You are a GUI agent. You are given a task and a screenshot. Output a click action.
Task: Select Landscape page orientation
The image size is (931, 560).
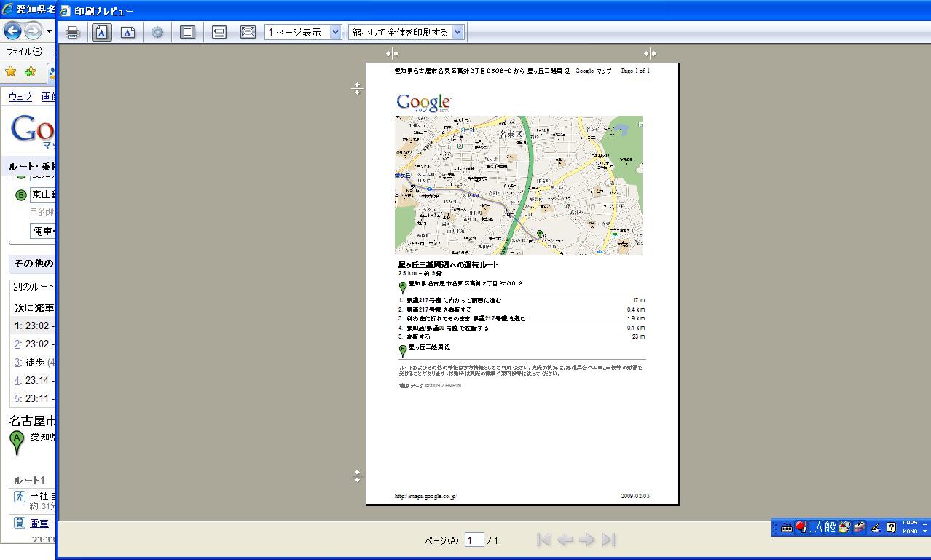[x=127, y=32]
